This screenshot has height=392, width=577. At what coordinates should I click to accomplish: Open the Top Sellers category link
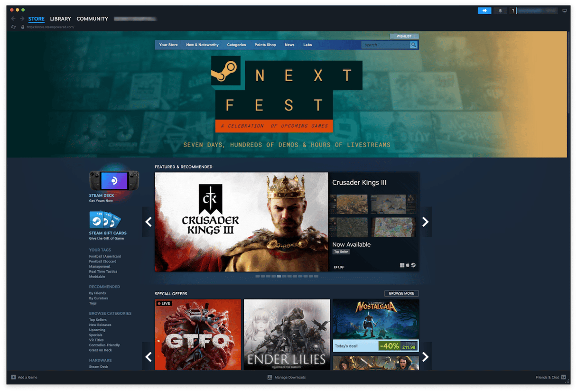(97, 320)
